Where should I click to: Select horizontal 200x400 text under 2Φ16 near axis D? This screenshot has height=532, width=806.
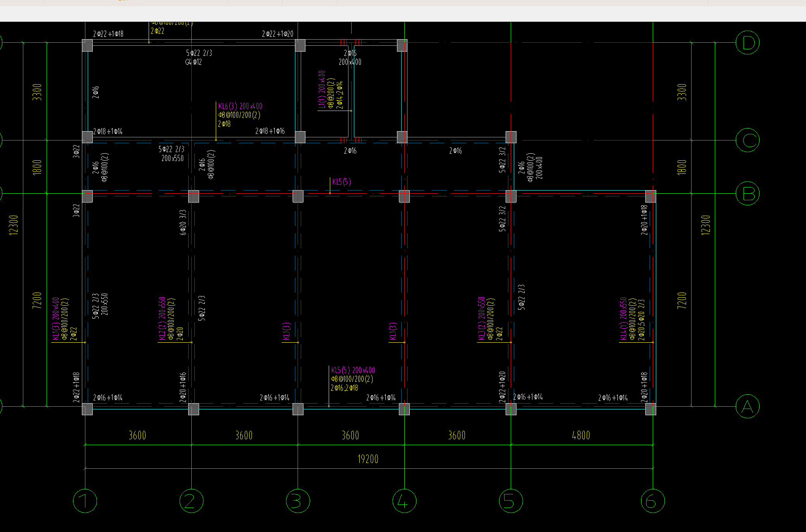click(x=350, y=62)
